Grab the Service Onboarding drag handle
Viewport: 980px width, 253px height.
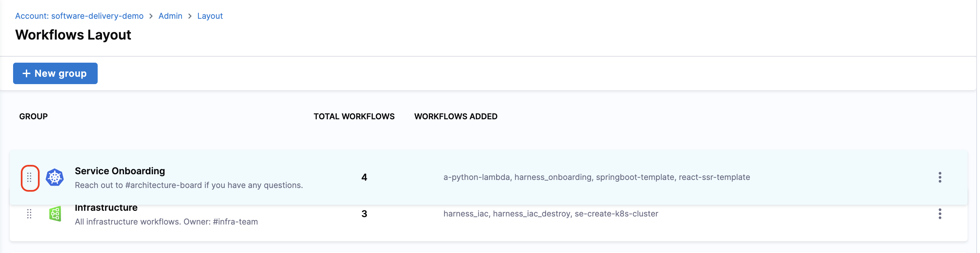[x=29, y=177]
